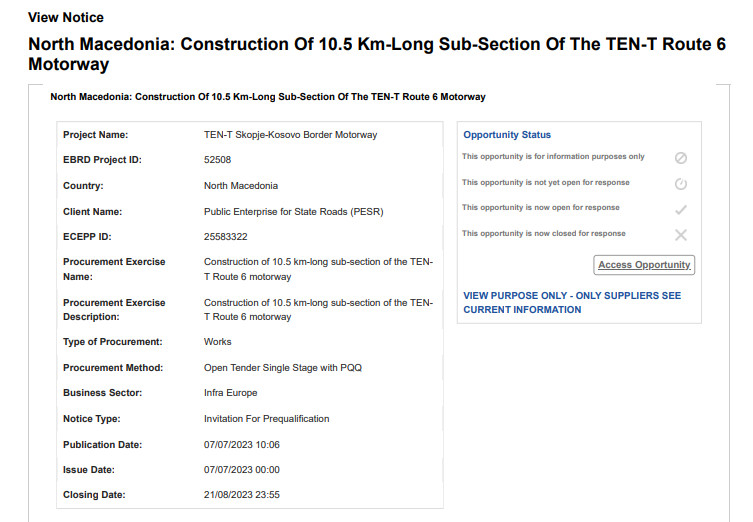Click the not-yet-open clock status icon

(x=680, y=184)
